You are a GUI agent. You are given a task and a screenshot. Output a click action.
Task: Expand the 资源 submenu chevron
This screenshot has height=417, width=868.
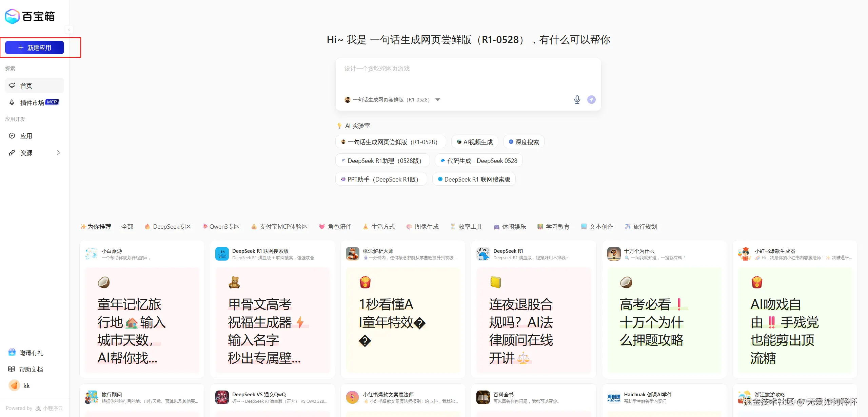pos(58,153)
